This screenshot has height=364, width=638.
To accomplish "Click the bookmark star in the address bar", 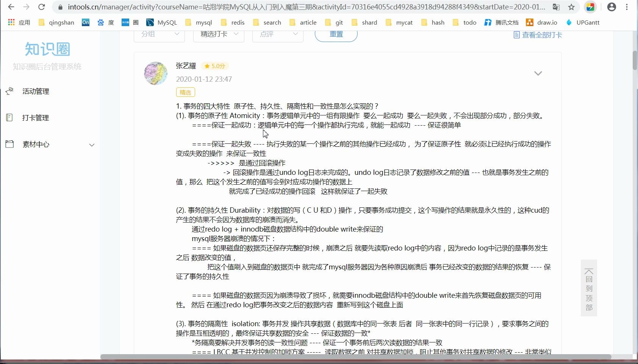I will (571, 7).
